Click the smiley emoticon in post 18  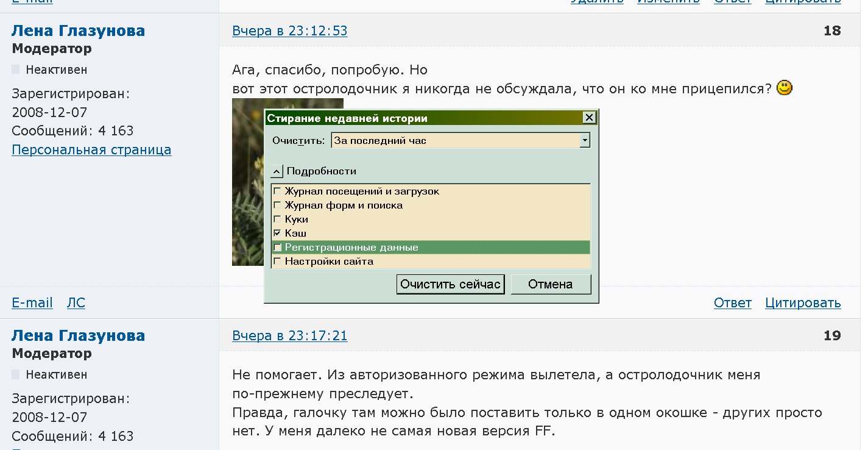785,88
